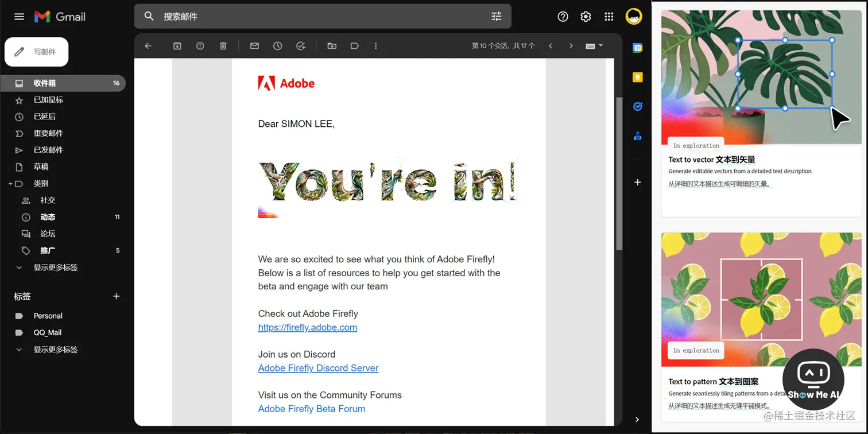The image size is (868, 434).
Task: Expand 显示更多标签 under categories
Action: pos(55,268)
